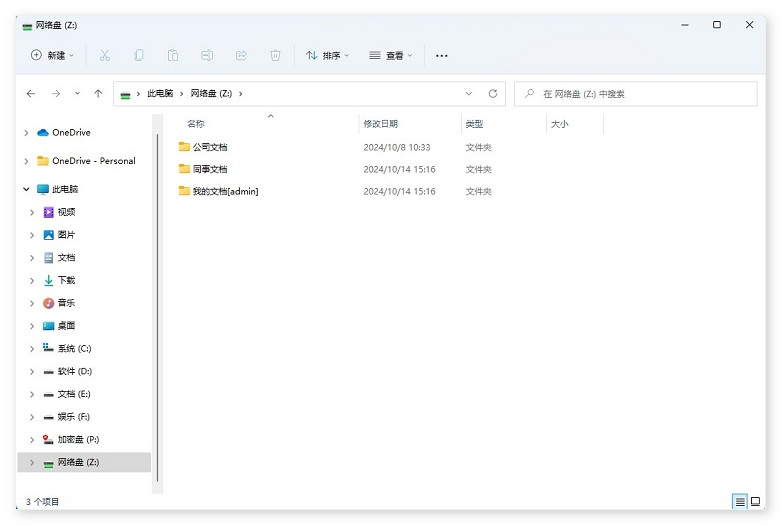Click the Copy icon in toolbar
Image resolution: width=782 pixels, height=526 pixels.
pos(139,55)
